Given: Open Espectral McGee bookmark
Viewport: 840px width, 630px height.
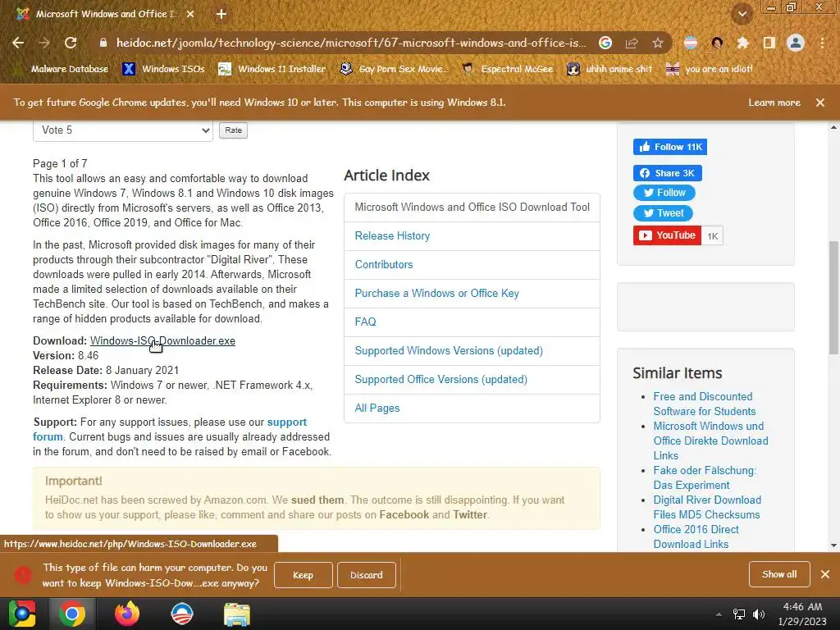Looking at the screenshot, I should pos(508,69).
